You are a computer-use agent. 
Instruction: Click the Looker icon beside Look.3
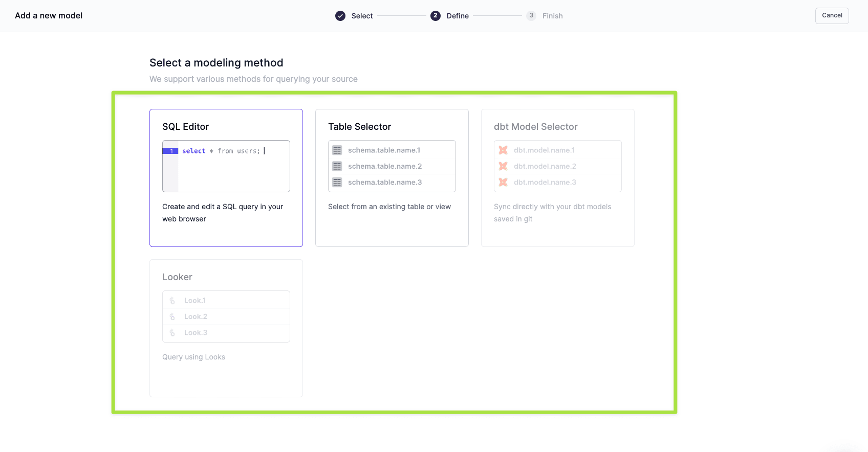point(172,333)
